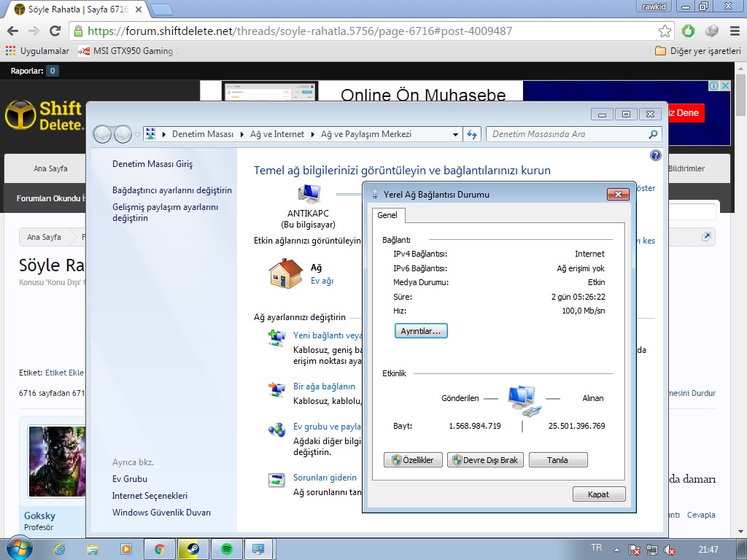Open Sorunları giderin troubleshooting link
This screenshot has width=747, height=560.
click(x=325, y=478)
